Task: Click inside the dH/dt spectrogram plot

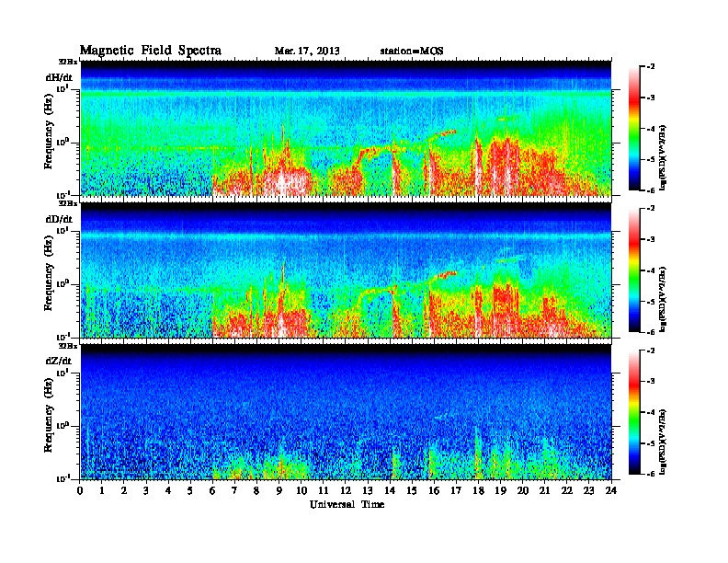Action: (346, 128)
